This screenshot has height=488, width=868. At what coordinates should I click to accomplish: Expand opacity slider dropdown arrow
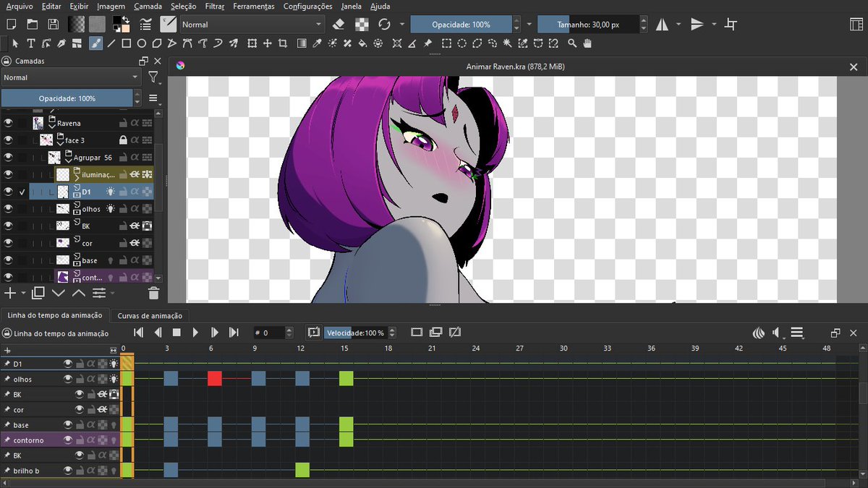tap(529, 24)
